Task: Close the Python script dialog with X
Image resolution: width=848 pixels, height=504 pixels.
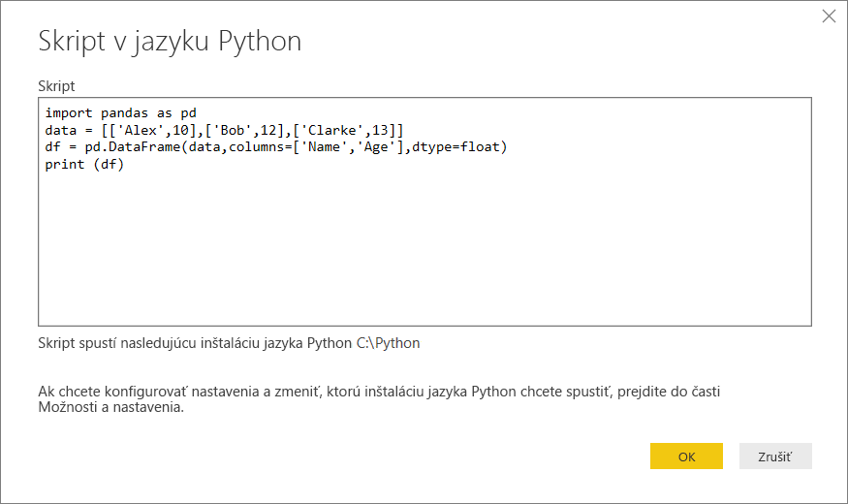Action: tap(829, 16)
